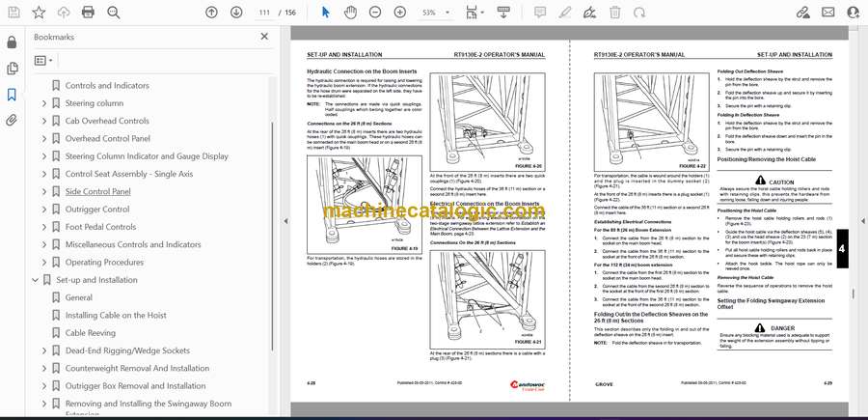Click Figure 4-21 illustration on left page
The width and height of the screenshot is (868, 420).
pyautogui.click(x=487, y=299)
